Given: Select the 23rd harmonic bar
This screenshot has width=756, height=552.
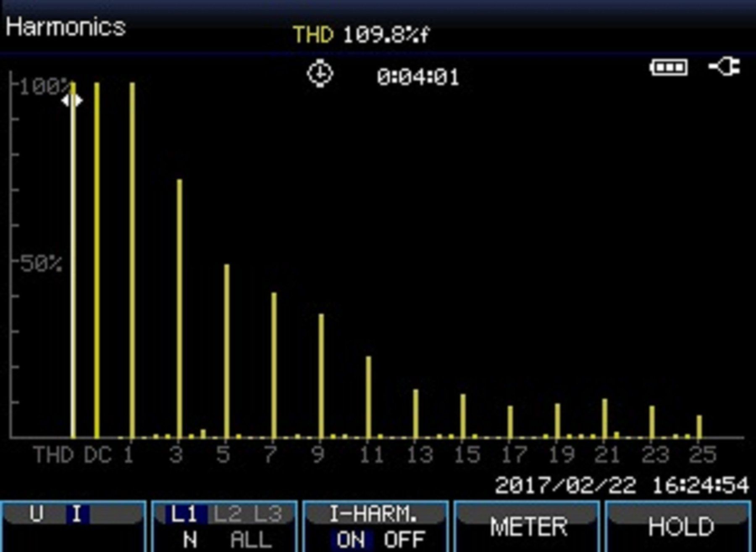Looking at the screenshot, I should (x=652, y=422).
